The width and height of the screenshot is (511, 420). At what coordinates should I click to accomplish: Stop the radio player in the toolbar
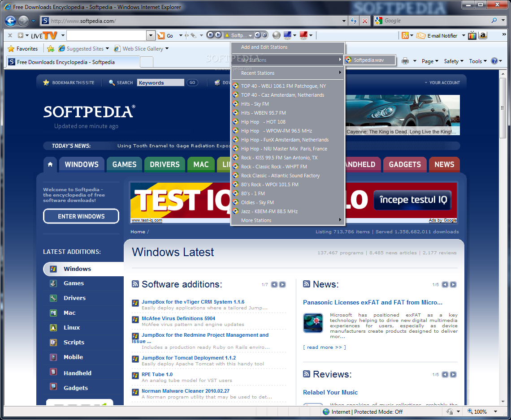click(x=211, y=35)
